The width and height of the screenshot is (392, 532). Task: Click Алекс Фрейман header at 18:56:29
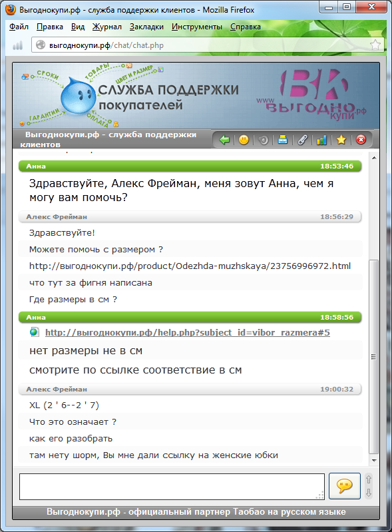point(190,217)
